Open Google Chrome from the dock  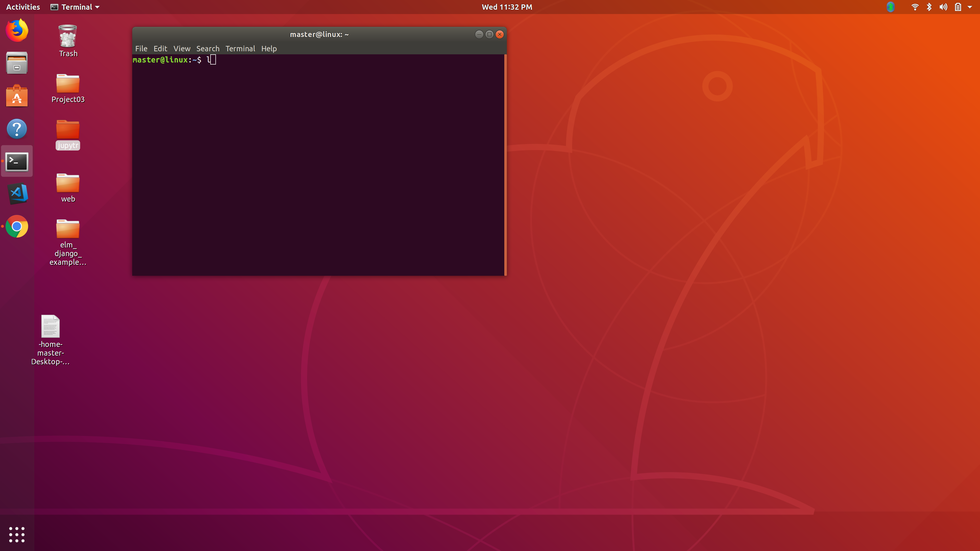pyautogui.click(x=17, y=227)
